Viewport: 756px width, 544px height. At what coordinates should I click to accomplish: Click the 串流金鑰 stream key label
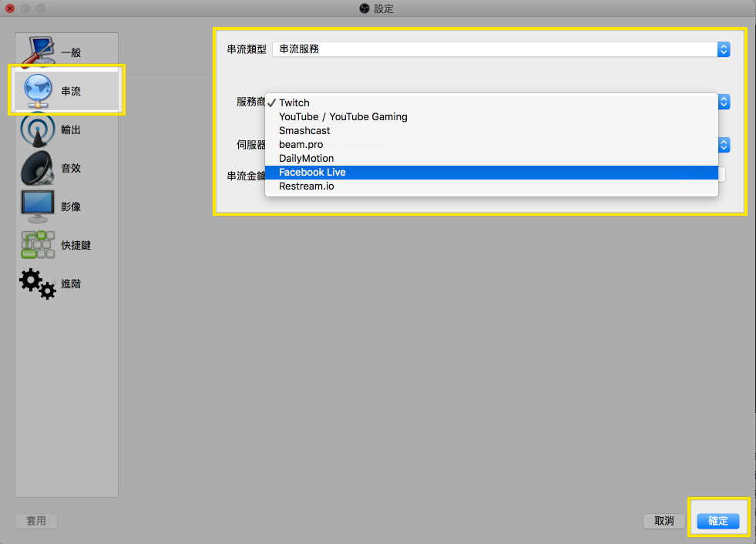pos(246,176)
